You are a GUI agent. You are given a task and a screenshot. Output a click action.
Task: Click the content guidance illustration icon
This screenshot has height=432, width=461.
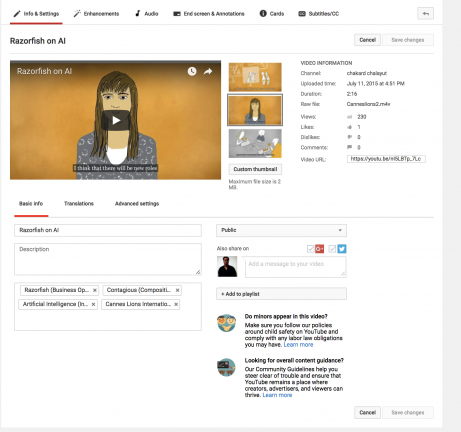point(226,367)
